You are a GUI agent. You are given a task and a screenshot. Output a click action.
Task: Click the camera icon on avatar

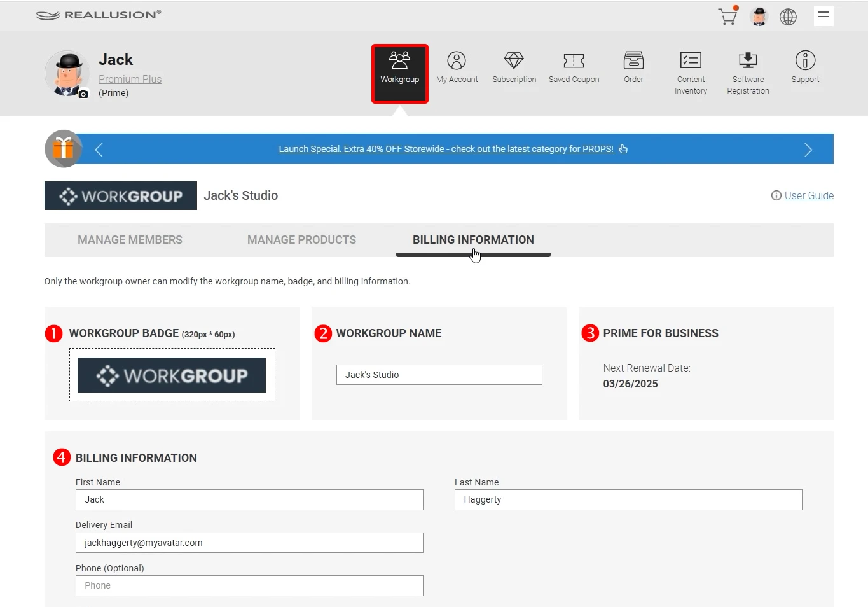pyautogui.click(x=83, y=94)
